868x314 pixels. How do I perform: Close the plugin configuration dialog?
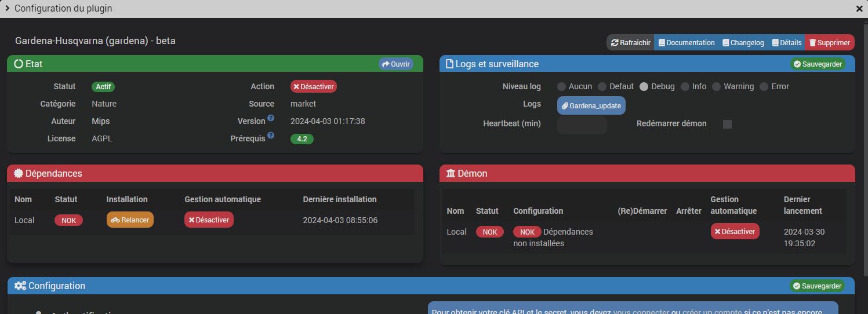859,9
